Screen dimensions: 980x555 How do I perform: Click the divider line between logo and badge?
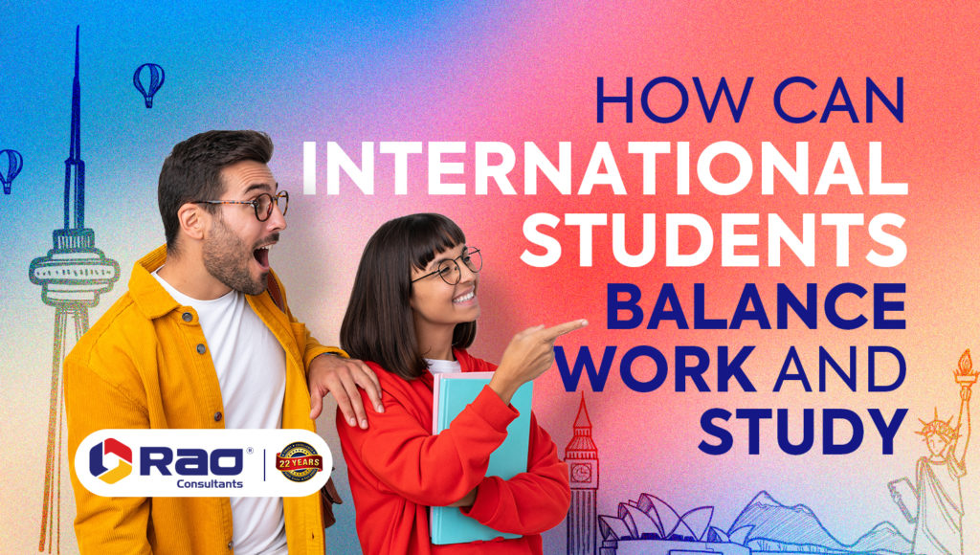265,465
